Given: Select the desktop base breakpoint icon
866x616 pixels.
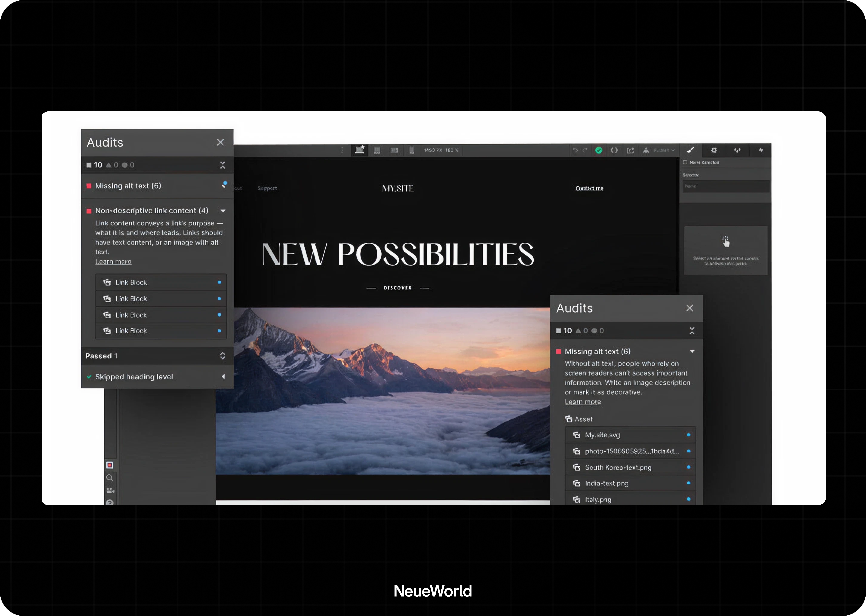Looking at the screenshot, I should (x=359, y=150).
